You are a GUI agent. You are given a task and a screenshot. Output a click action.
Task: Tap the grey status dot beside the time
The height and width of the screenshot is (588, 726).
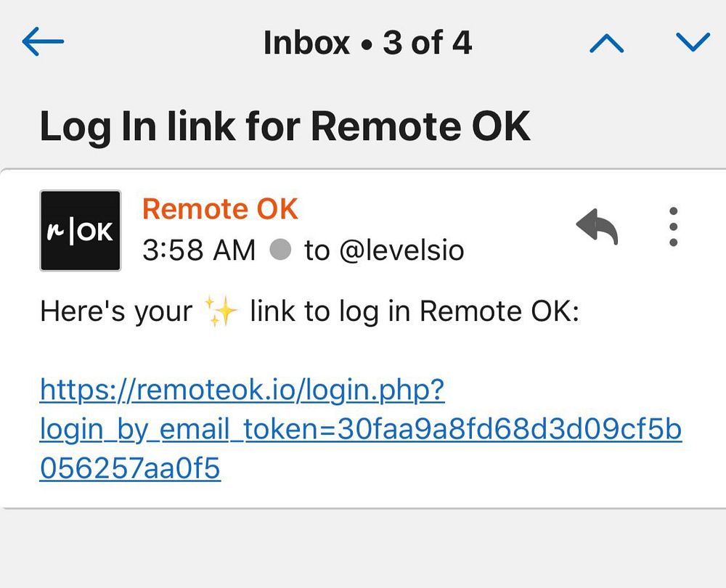[280, 250]
